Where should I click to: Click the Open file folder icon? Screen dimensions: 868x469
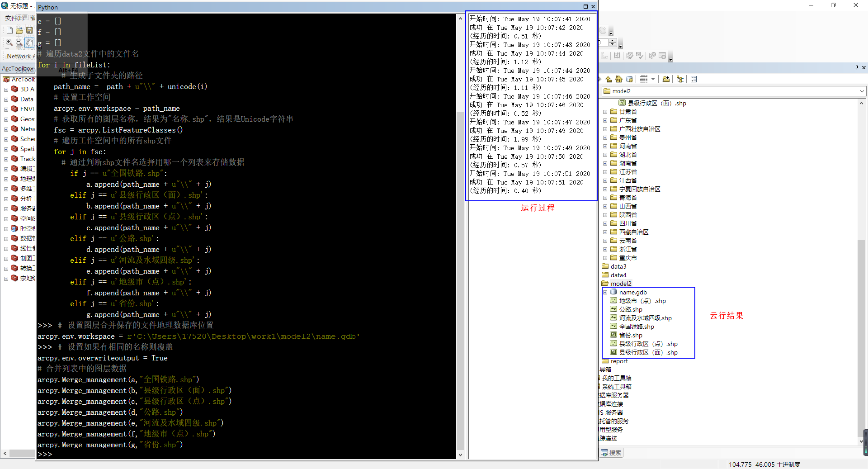pos(19,30)
